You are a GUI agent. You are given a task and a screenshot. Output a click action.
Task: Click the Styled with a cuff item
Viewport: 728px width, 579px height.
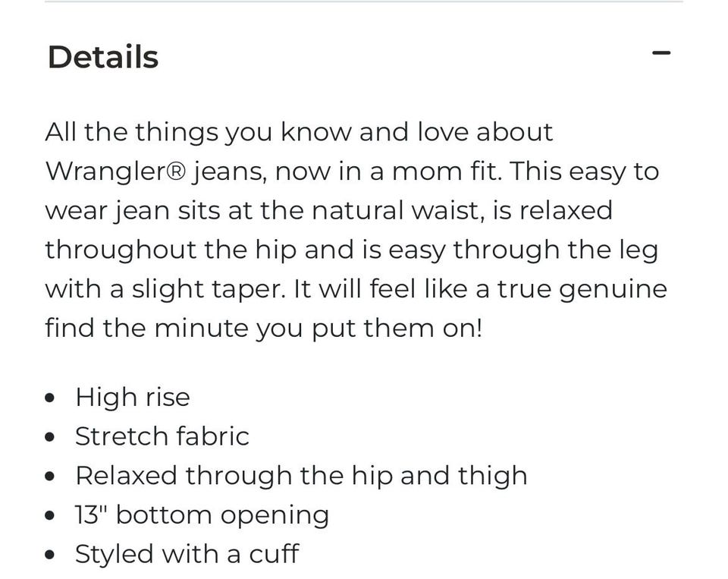187,554
